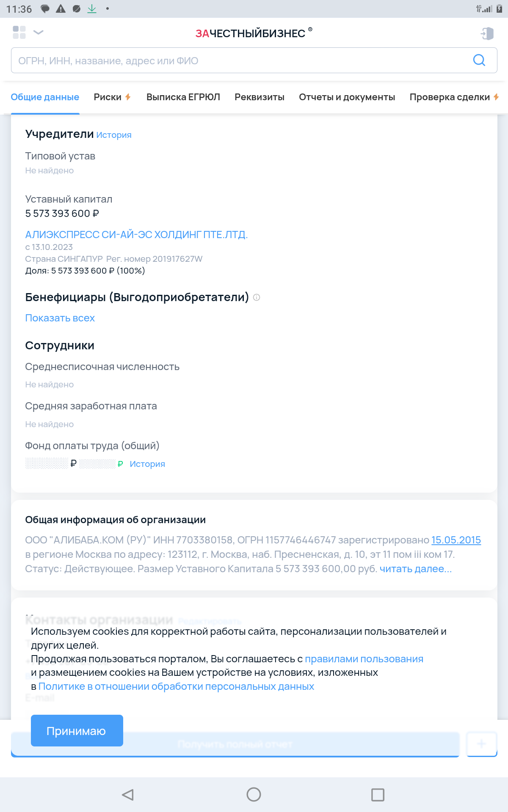Screen dimensions: 508x812
Task: Tap the magnifier search icon
Action: [479, 60]
